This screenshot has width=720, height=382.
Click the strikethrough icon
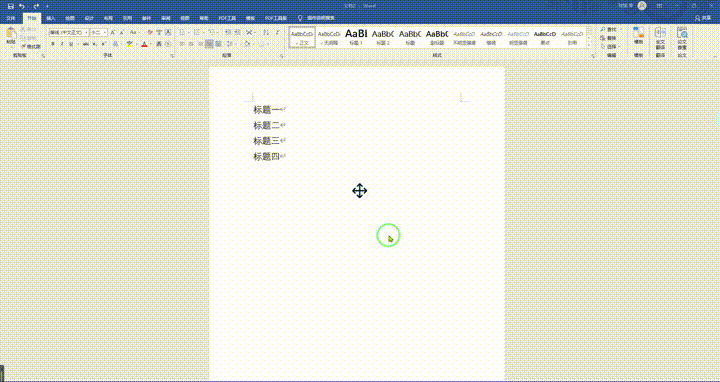(x=85, y=44)
